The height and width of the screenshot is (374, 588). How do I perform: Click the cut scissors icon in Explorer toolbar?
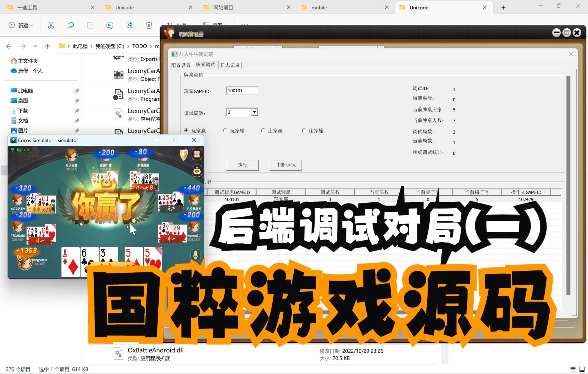[51, 25]
